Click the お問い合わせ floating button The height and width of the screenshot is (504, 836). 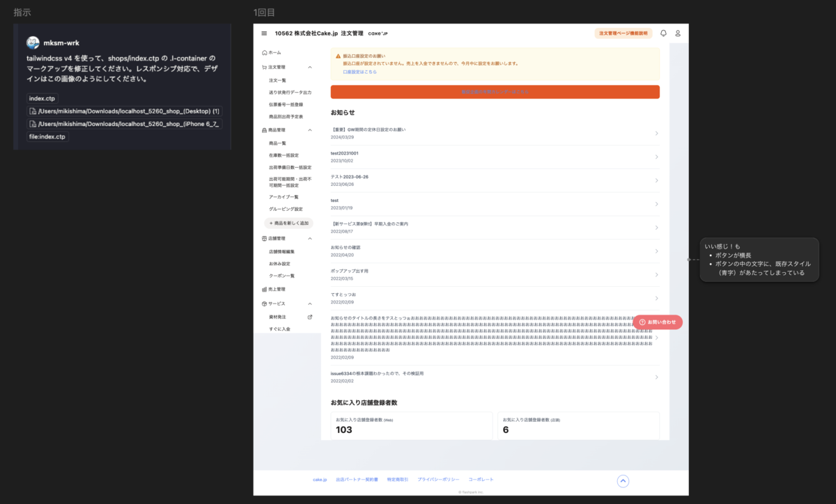click(658, 322)
